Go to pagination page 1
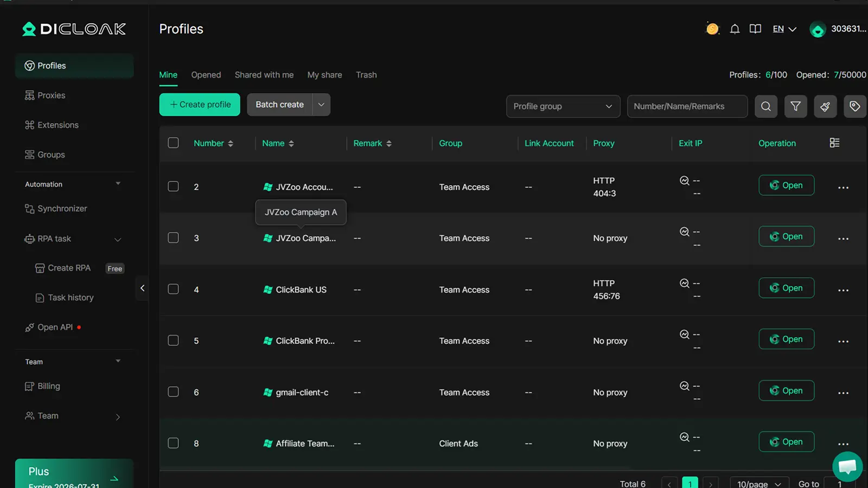Viewport: 868px width, 488px height. click(690, 483)
